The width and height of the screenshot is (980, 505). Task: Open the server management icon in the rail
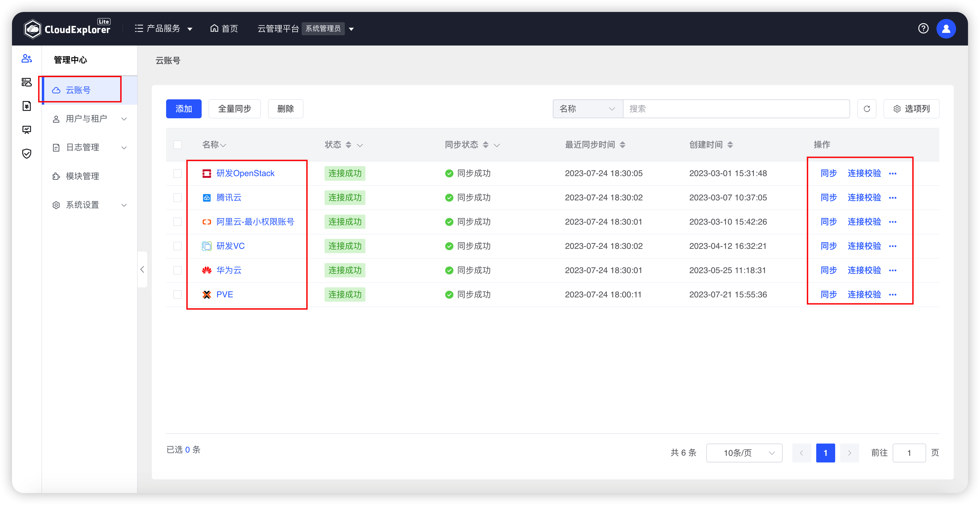(x=27, y=82)
